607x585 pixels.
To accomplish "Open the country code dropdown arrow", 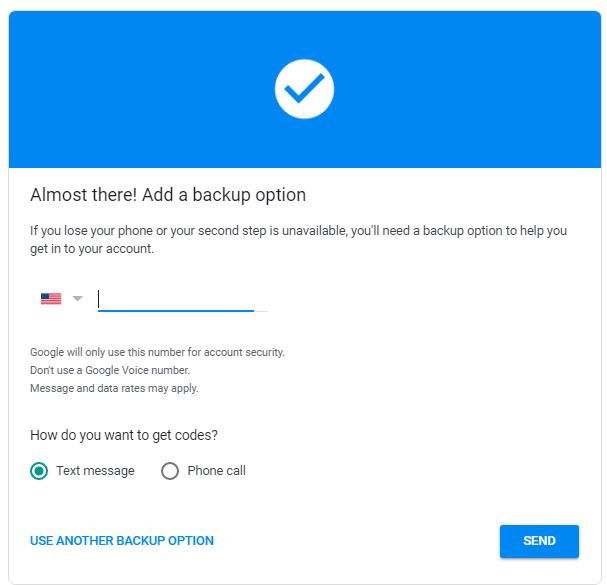I will (x=78, y=298).
